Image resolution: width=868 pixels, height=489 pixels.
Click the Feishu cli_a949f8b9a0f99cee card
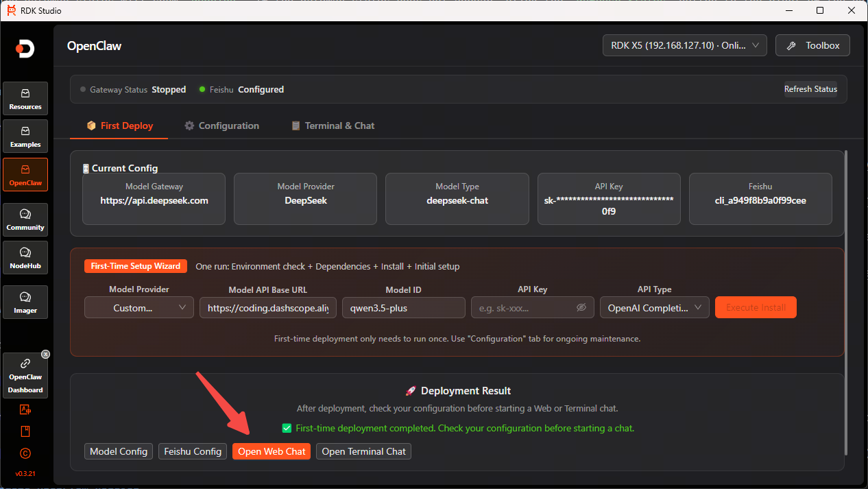point(760,199)
